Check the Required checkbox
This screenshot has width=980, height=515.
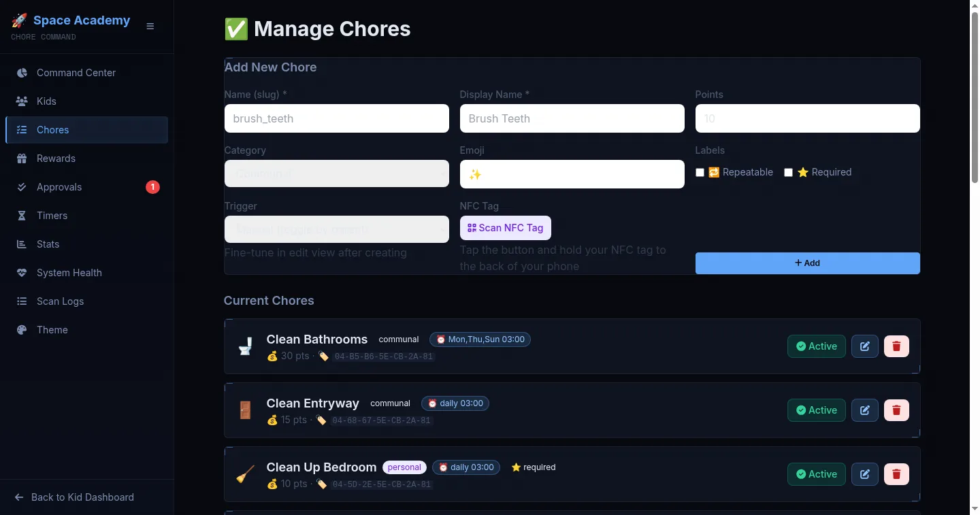point(788,173)
